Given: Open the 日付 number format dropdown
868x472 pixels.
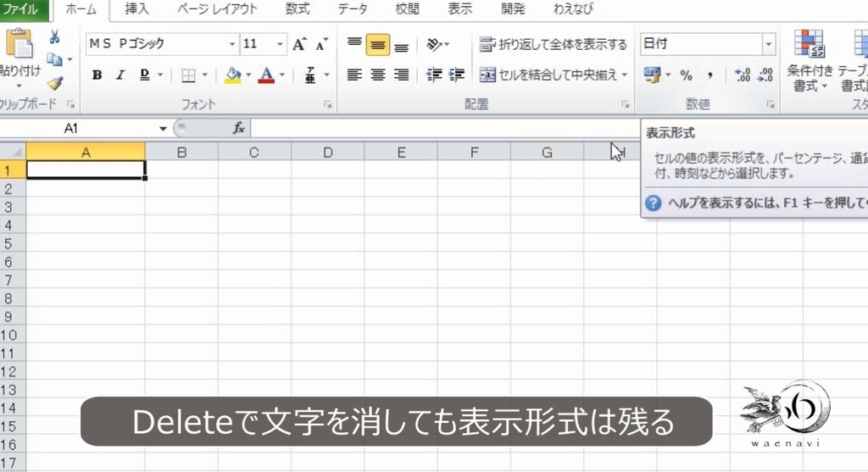Looking at the screenshot, I should [x=768, y=44].
